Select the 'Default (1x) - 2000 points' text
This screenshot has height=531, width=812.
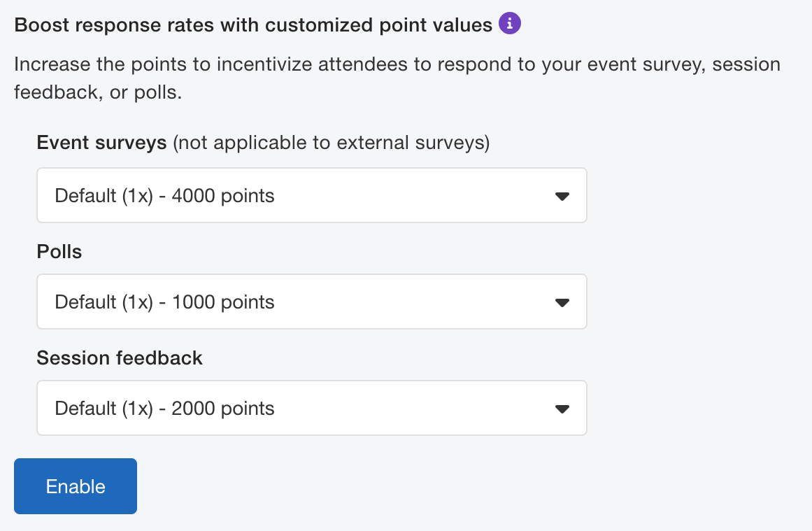pyautogui.click(x=164, y=409)
